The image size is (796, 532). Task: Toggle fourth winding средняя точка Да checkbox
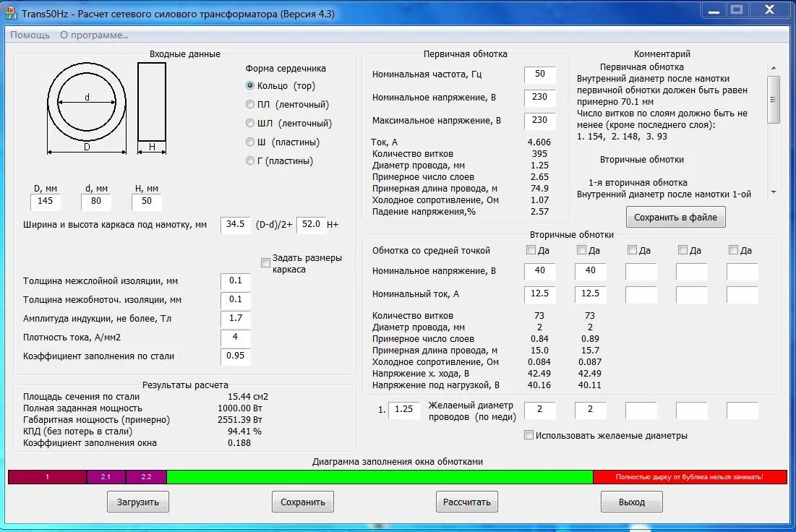coord(682,250)
